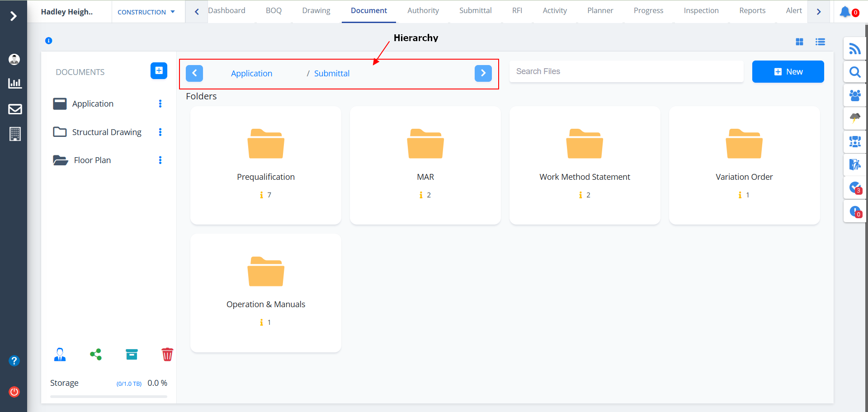Click the Search Files input field

click(x=626, y=71)
